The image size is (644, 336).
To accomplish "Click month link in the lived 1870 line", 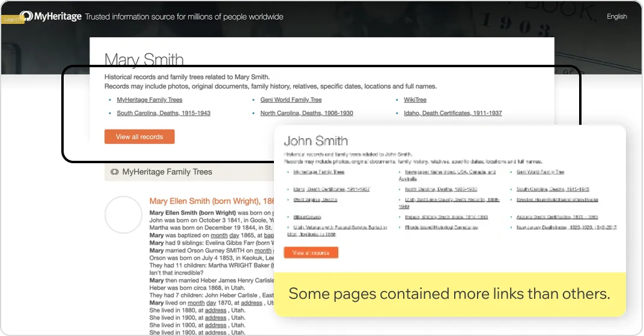I will pyautogui.click(x=196, y=303).
